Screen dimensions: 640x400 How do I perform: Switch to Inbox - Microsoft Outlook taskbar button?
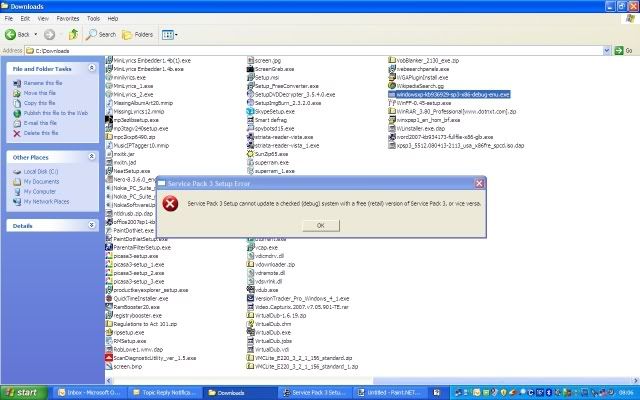pos(89,393)
